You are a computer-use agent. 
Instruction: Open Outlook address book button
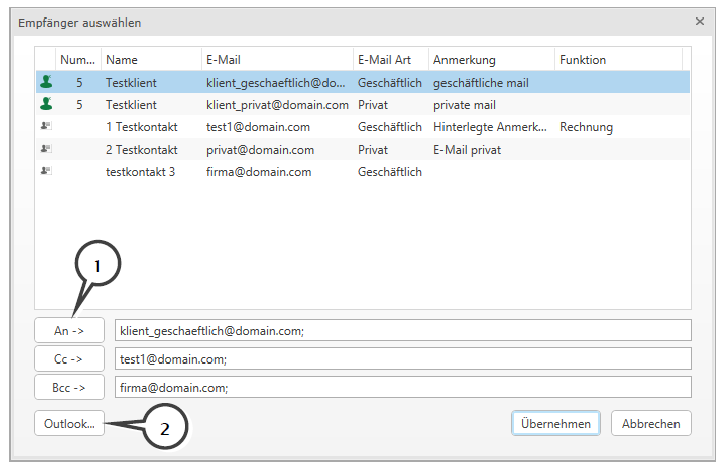point(69,424)
